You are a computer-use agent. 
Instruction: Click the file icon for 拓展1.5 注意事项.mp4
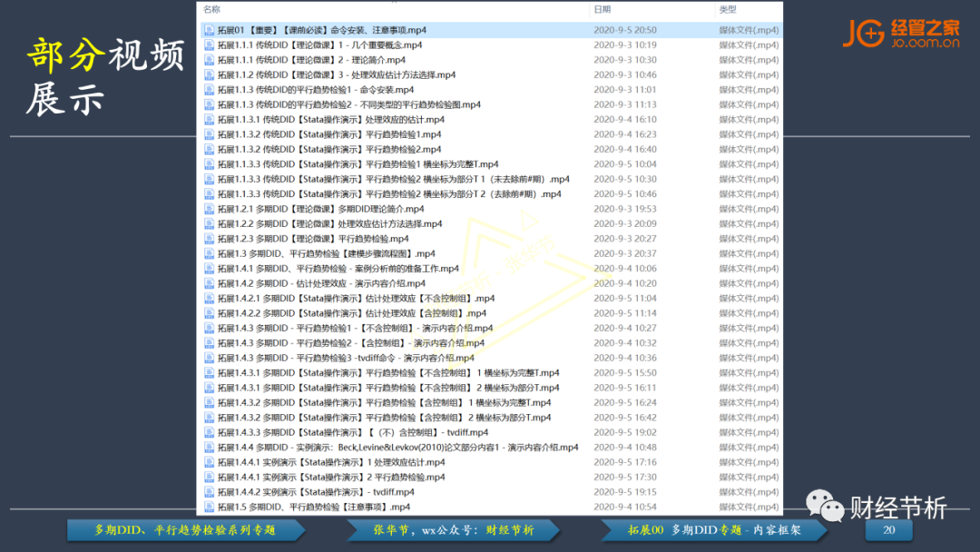point(210,507)
